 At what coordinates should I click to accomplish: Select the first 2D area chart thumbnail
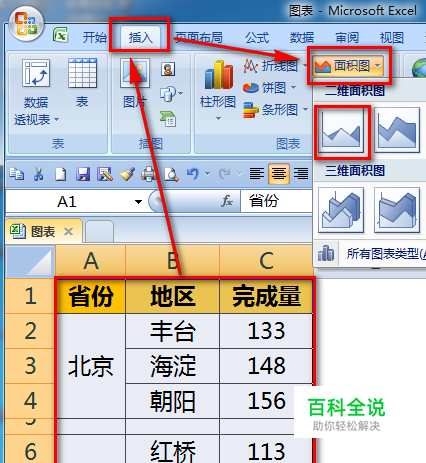click(x=341, y=130)
